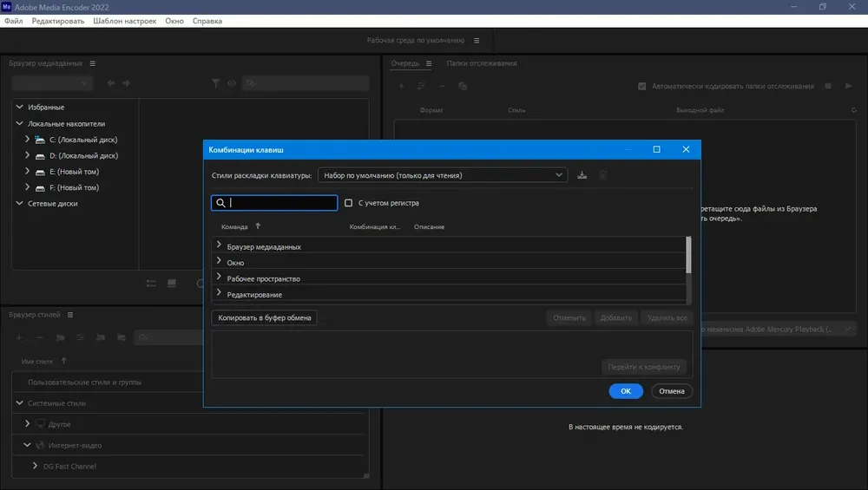Open the Справка menu
The height and width of the screenshot is (490, 868).
tap(207, 21)
